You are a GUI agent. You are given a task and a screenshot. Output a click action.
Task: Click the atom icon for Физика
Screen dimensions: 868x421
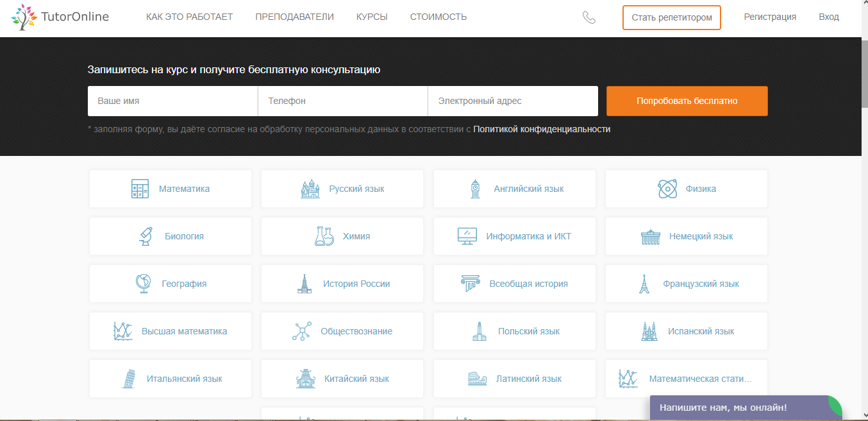point(667,189)
